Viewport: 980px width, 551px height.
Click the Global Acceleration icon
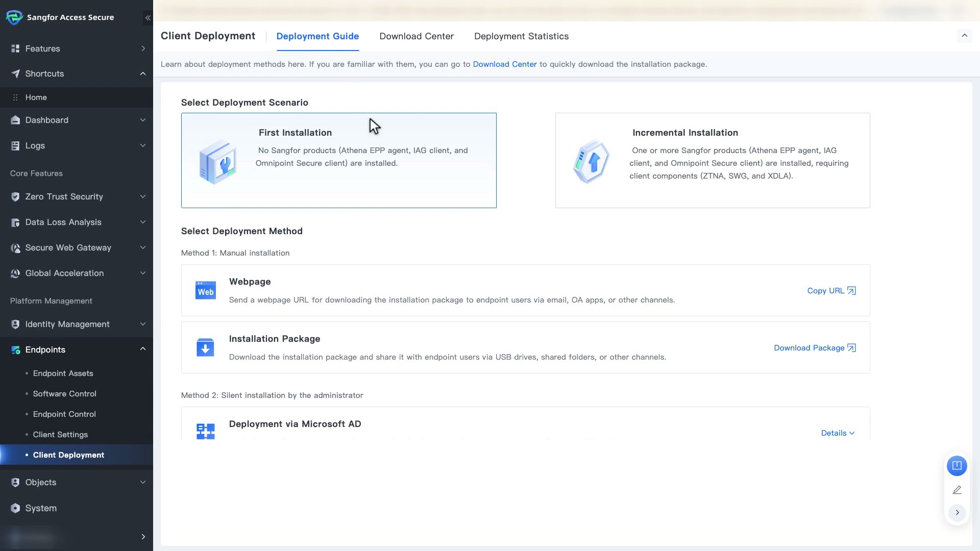click(15, 273)
